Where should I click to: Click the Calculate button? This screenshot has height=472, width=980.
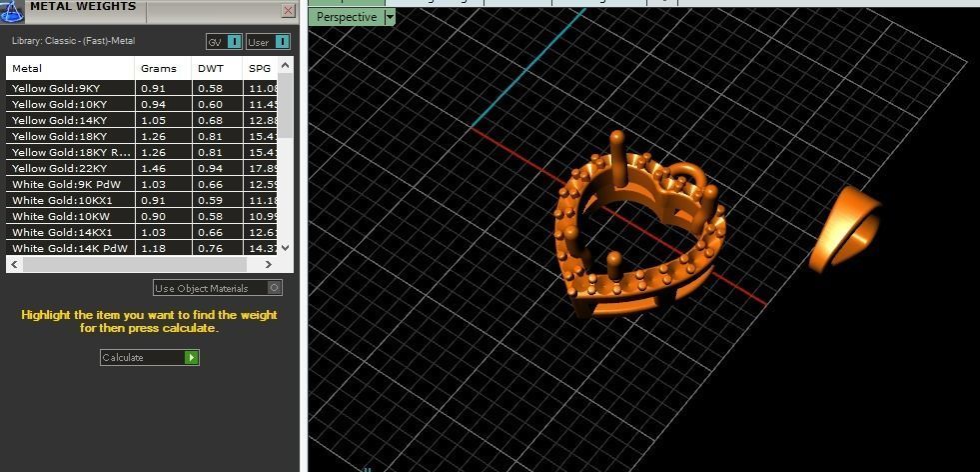[x=150, y=357]
